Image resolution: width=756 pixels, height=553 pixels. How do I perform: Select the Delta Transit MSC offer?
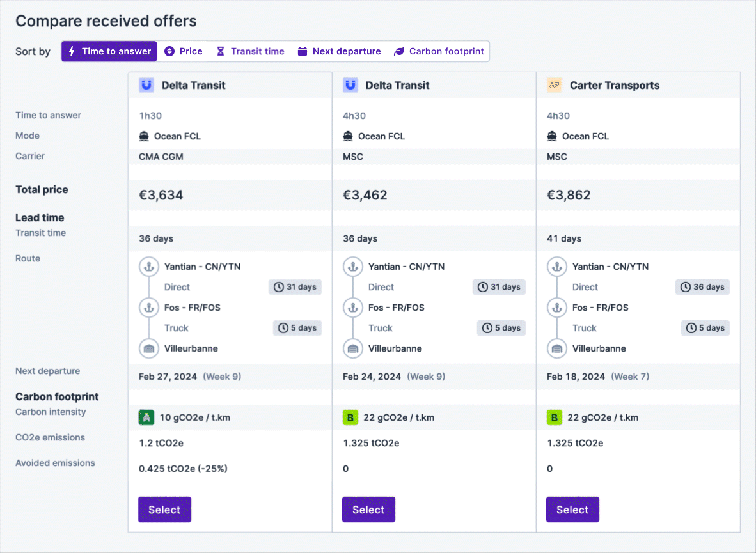point(368,510)
